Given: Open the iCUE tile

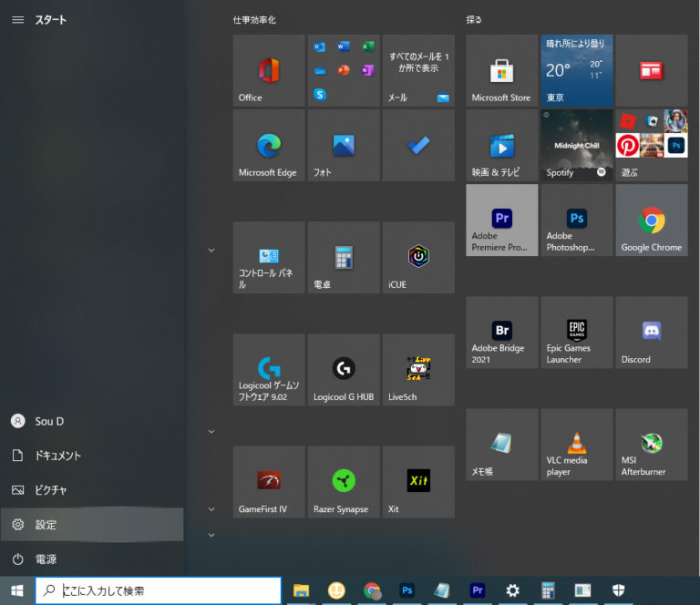Looking at the screenshot, I should click(x=418, y=257).
